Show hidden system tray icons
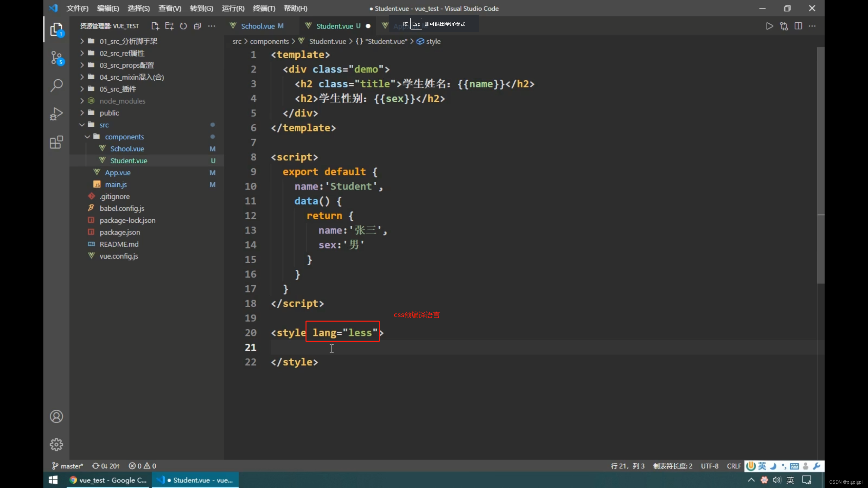Screen dimensions: 868x488 click(751, 480)
